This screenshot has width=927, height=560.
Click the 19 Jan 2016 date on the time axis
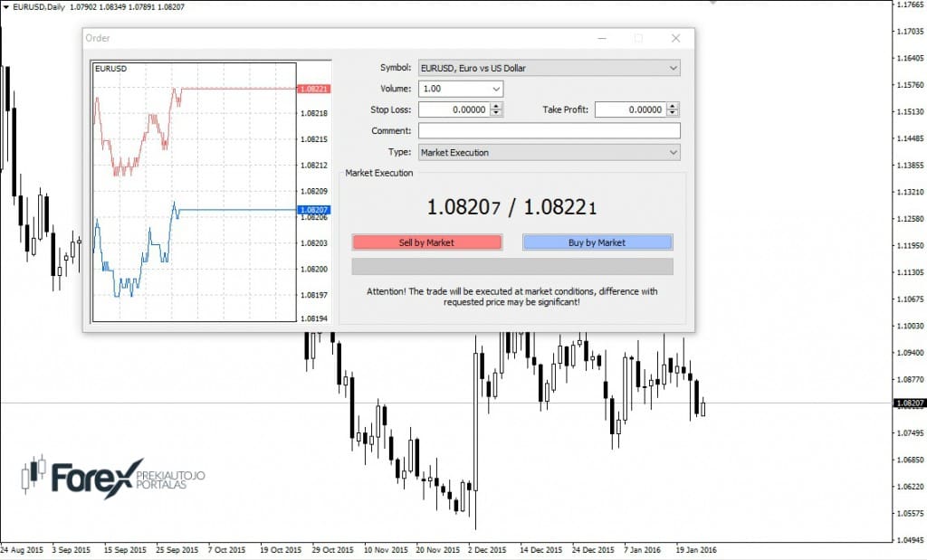[696, 550]
